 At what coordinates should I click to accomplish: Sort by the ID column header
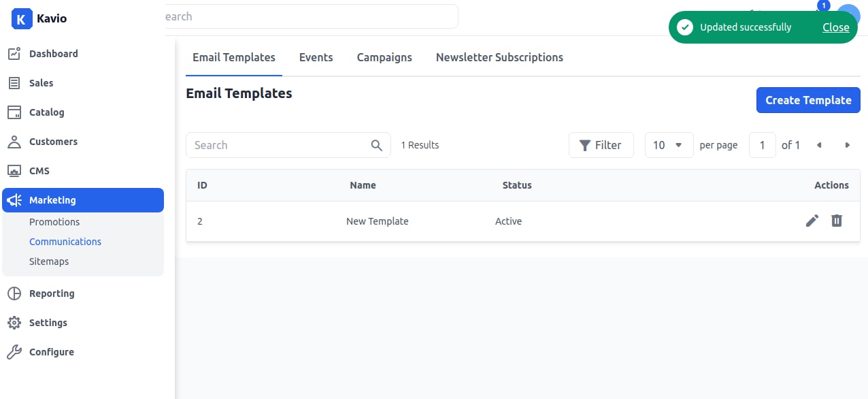click(x=202, y=185)
